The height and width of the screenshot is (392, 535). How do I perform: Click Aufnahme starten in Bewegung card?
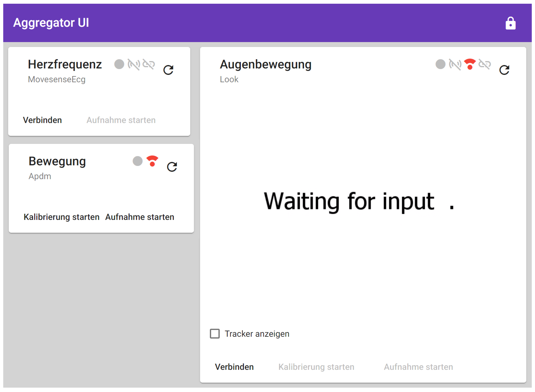tap(140, 217)
